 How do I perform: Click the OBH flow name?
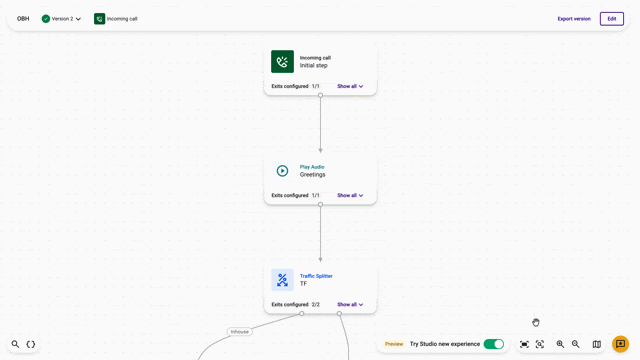[23, 19]
